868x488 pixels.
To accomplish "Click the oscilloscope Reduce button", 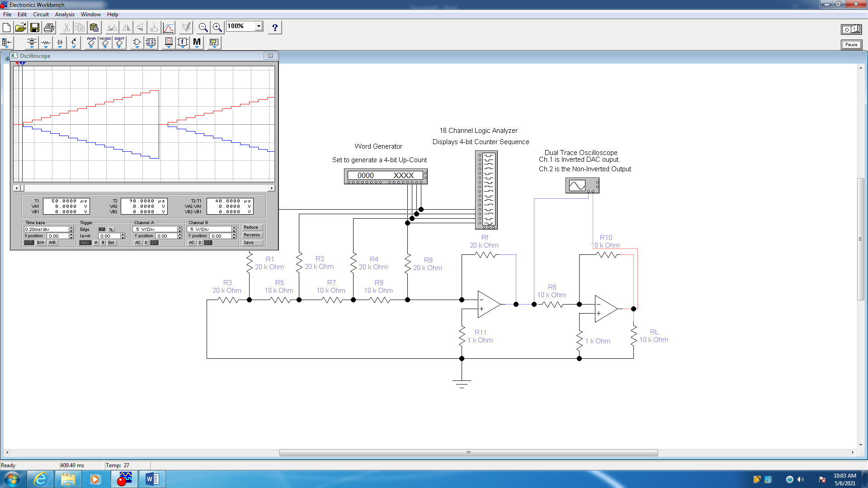I will (252, 227).
